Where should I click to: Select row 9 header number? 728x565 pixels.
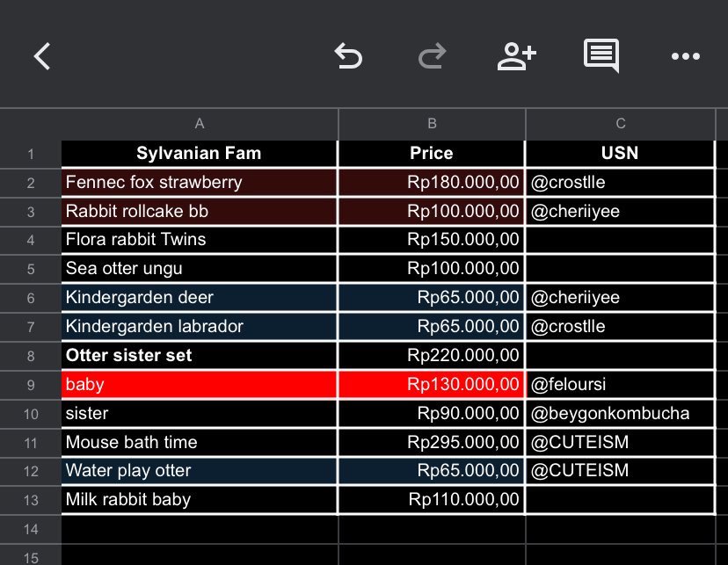click(x=31, y=385)
